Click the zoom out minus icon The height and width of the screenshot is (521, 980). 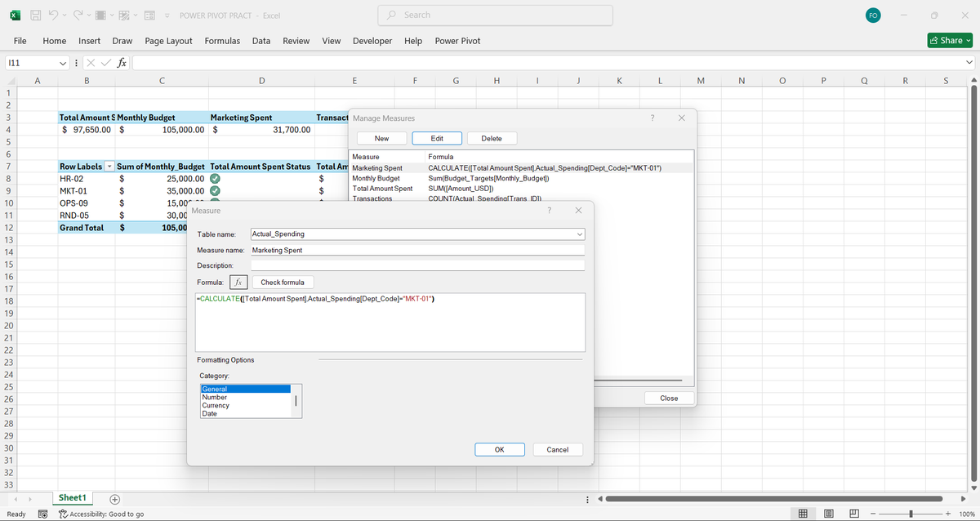(873, 514)
